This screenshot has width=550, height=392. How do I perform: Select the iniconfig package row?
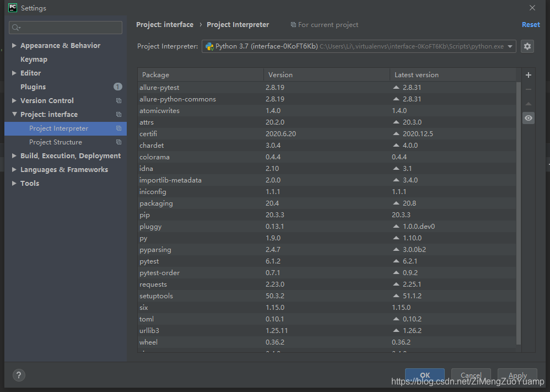pos(327,192)
